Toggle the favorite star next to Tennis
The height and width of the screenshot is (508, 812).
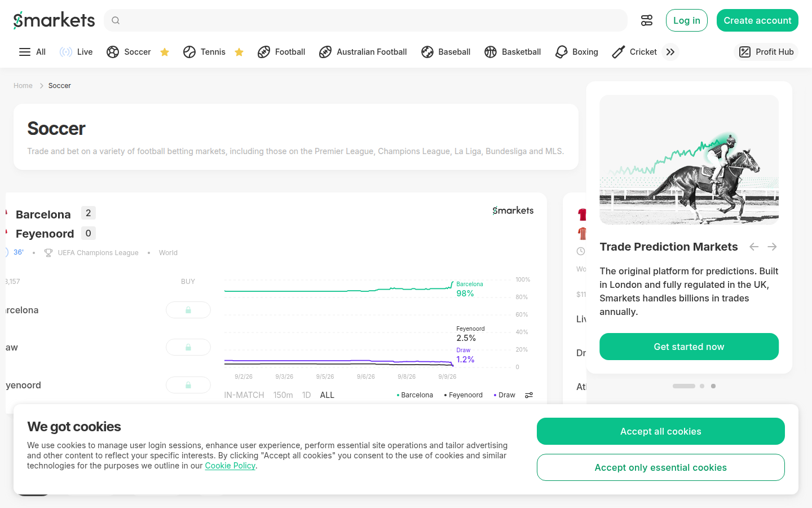click(x=239, y=52)
